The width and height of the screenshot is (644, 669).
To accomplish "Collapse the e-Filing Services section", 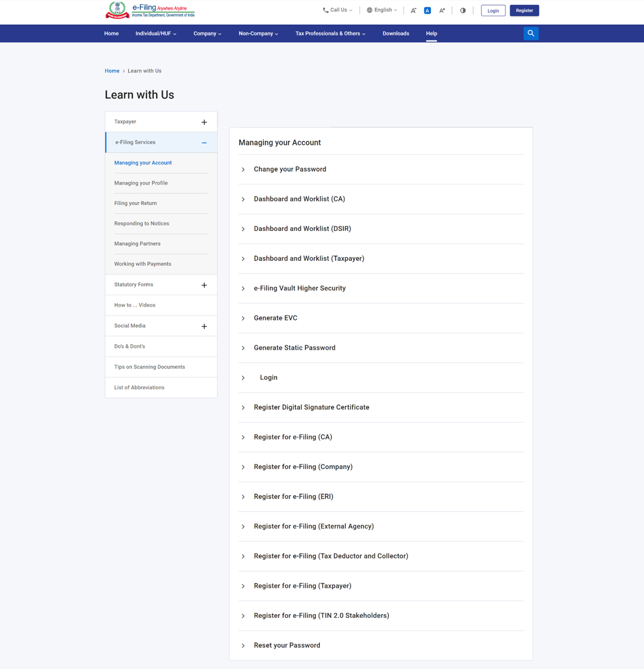I will (204, 142).
